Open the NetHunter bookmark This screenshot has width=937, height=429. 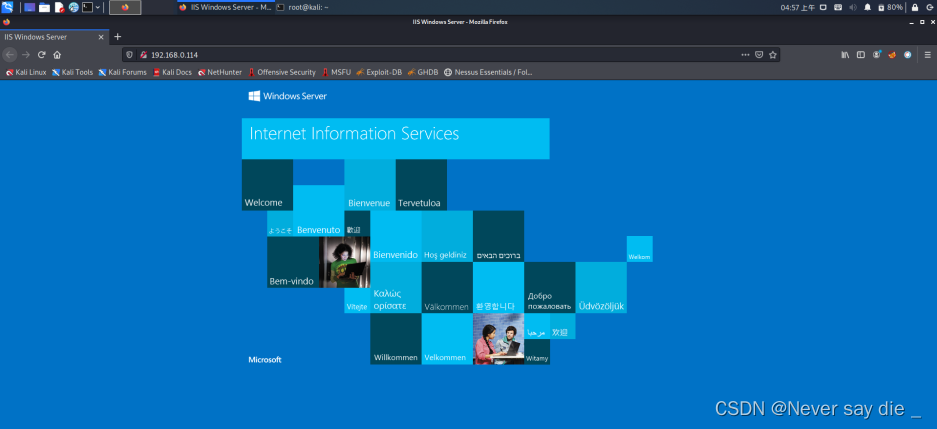[x=220, y=72]
